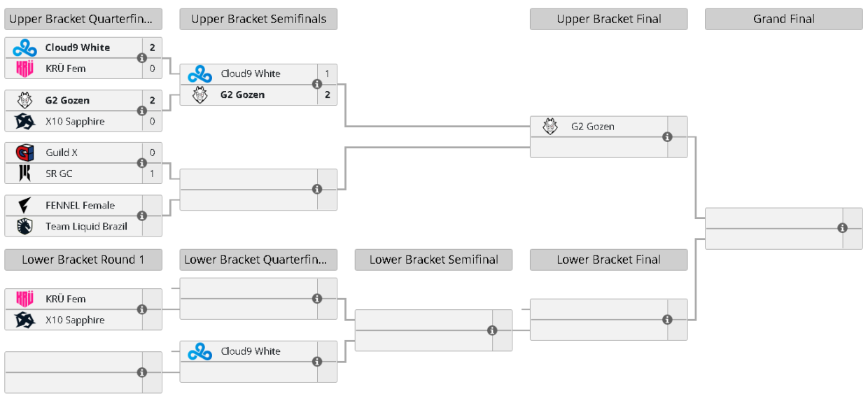
Task: Click G2 Gozen name in Upper Bracket Semifinals
Action: point(242,94)
